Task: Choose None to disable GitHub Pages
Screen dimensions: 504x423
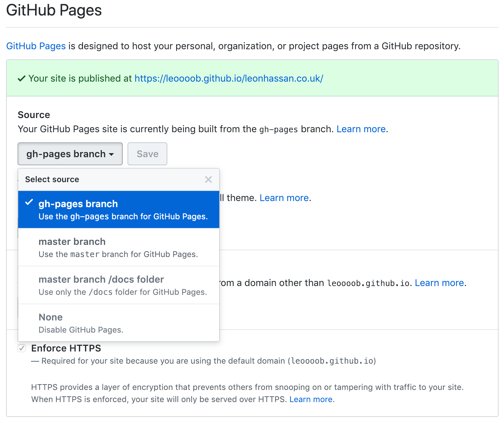Action: click(119, 323)
